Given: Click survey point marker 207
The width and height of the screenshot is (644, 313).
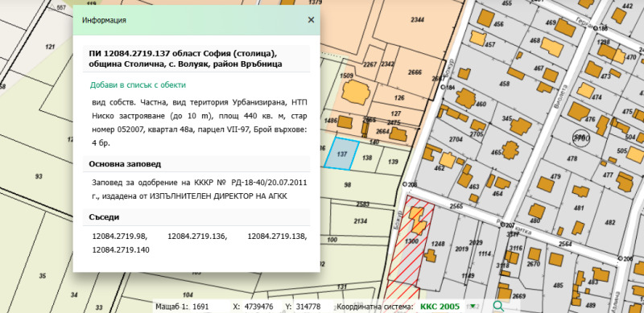Looking at the screenshot, I should 502,225.
